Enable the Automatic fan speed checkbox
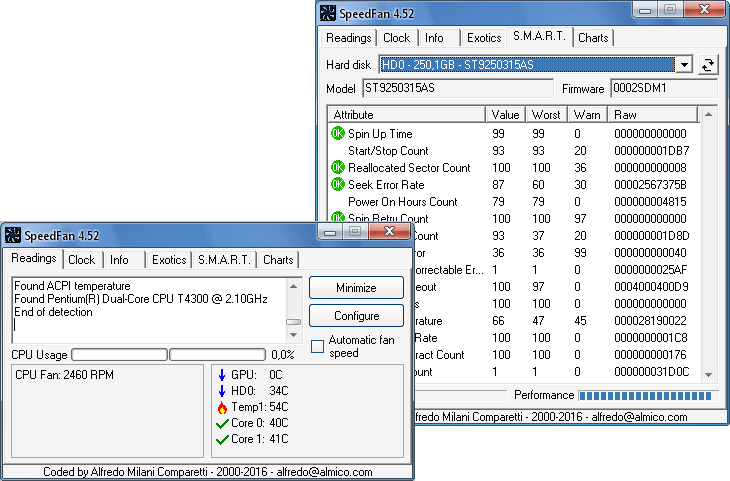Image resolution: width=730 pixels, height=481 pixels. pos(318,346)
